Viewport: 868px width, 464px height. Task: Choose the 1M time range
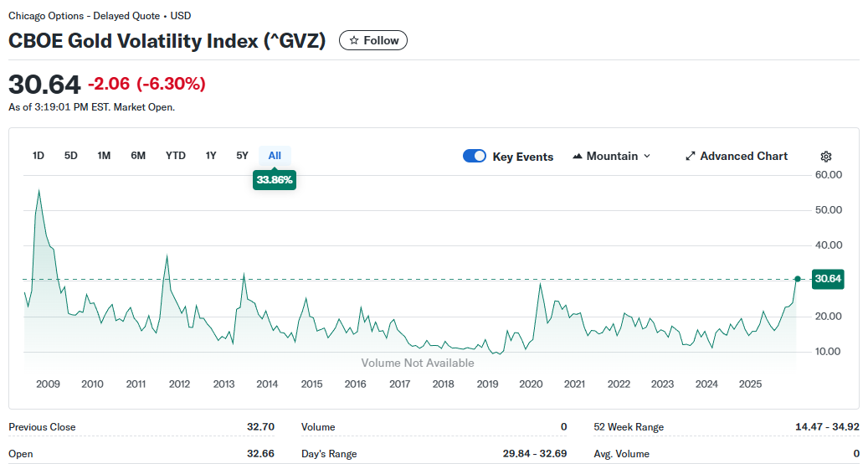point(104,155)
